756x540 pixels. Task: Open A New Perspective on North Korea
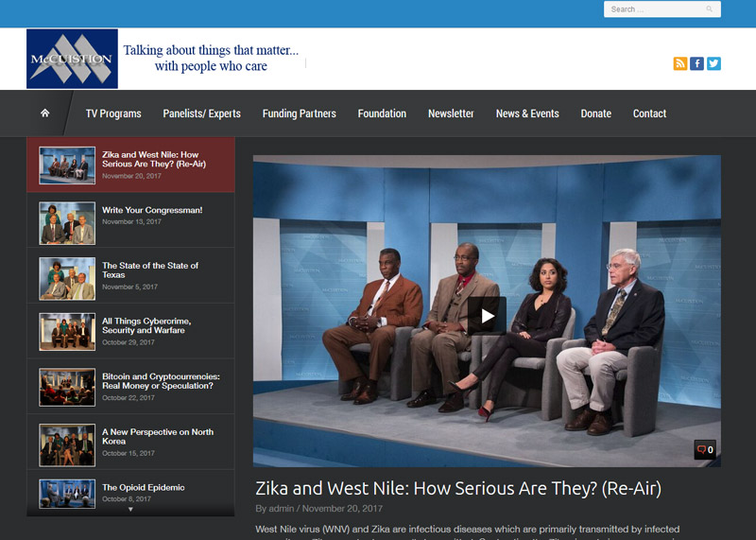158,437
